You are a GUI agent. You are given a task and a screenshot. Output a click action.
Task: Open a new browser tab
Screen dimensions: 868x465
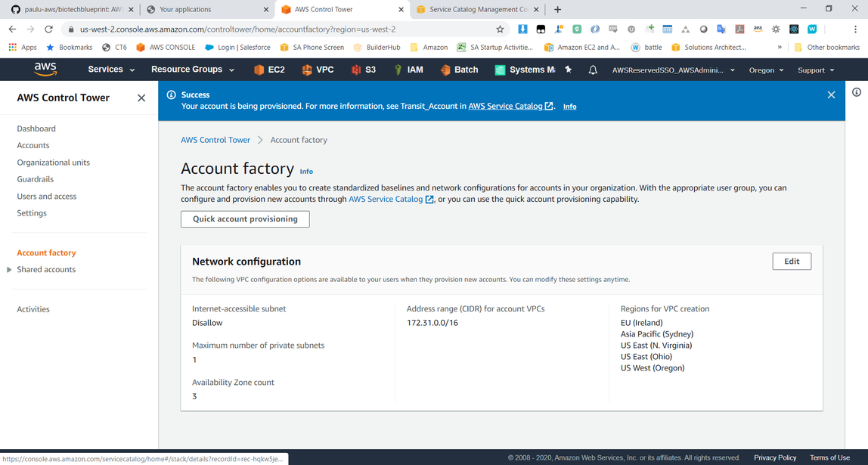click(557, 9)
